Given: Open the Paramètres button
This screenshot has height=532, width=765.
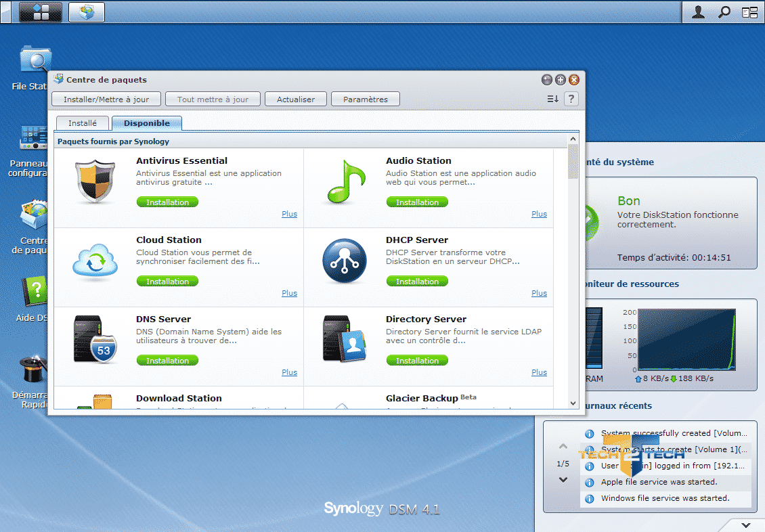Looking at the screenshot, I should click(x=366, y=99).
